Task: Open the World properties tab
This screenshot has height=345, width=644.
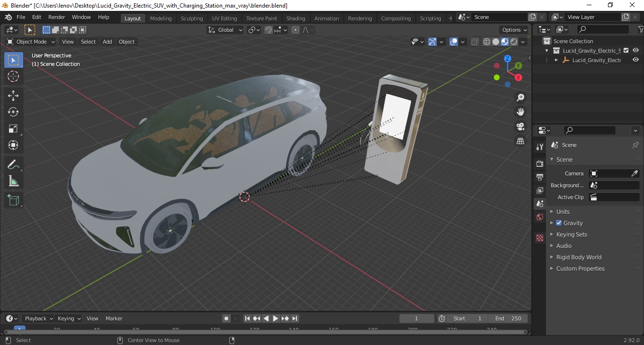Action: coord(540,217)
